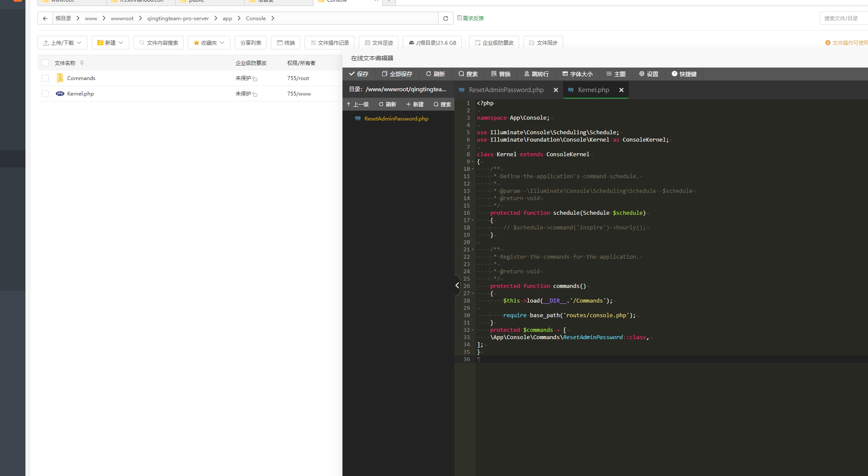Refresh the editor file tree with 刷新
The height and width of the screenshot is (476, 868).
[387, 104]
